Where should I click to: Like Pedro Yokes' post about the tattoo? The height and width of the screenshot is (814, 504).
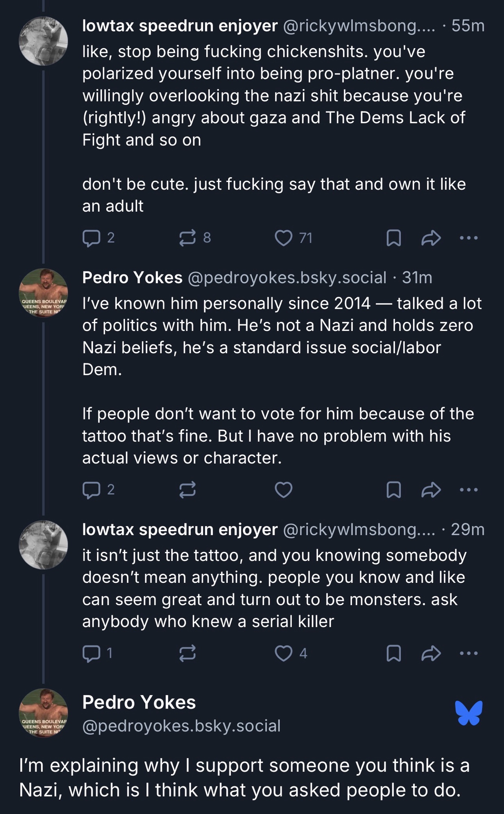pos(284,490)
